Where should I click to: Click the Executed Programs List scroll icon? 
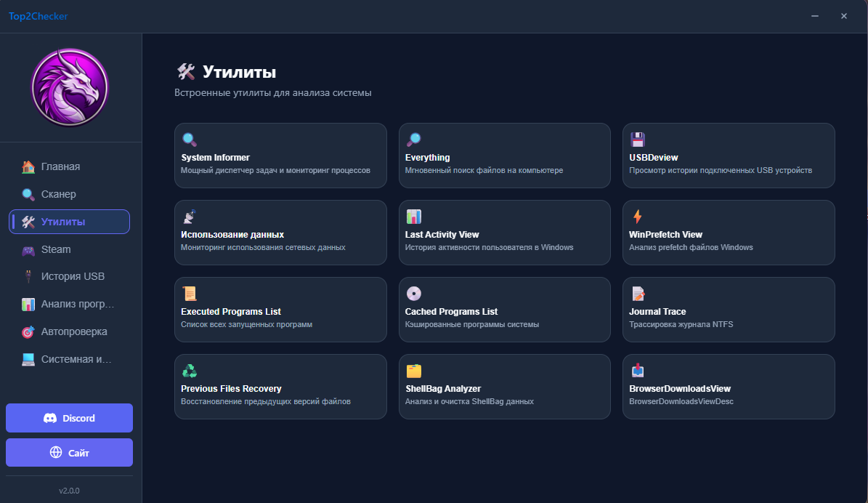point(189,294)
